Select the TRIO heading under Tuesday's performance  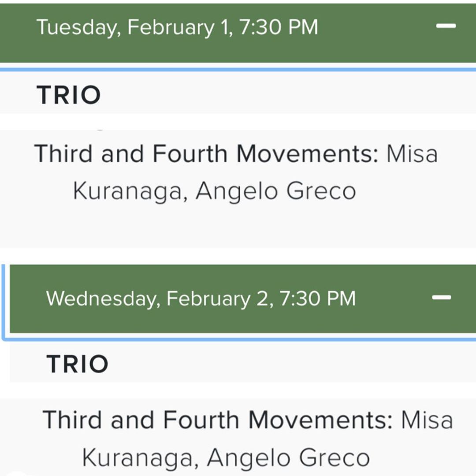(x=69, y=95)
